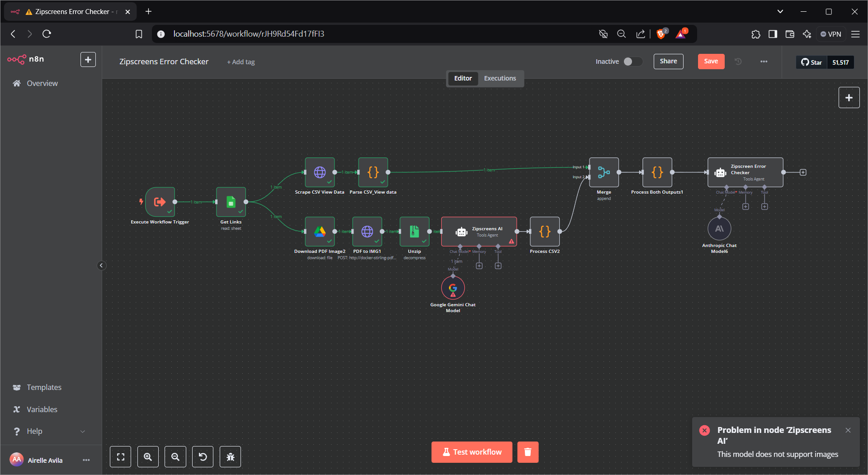Open the workflow three-dots options menu
868x475 pixels.
764,62
